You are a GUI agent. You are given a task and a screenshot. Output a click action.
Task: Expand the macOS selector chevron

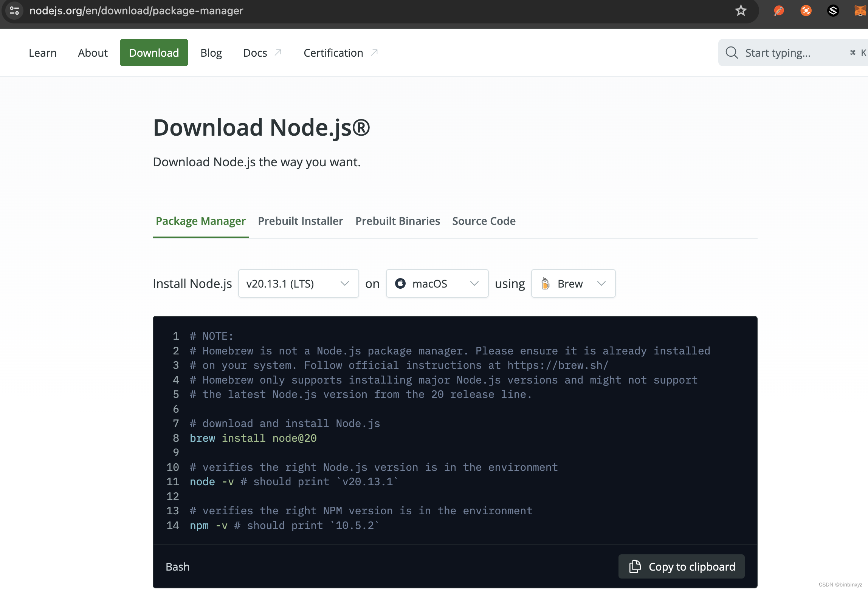[x=474, y=283]
